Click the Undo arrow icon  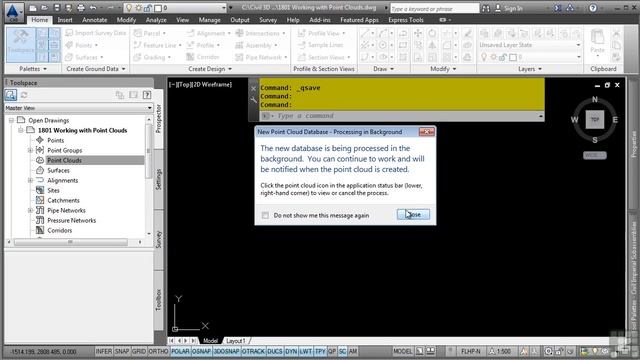pyautogui.click(x=93, y=8)
